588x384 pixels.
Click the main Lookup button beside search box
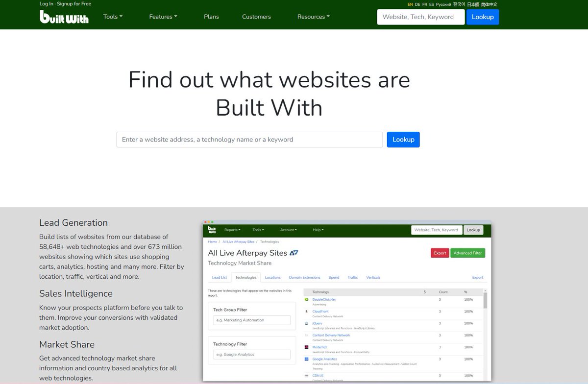coord(403,140)
